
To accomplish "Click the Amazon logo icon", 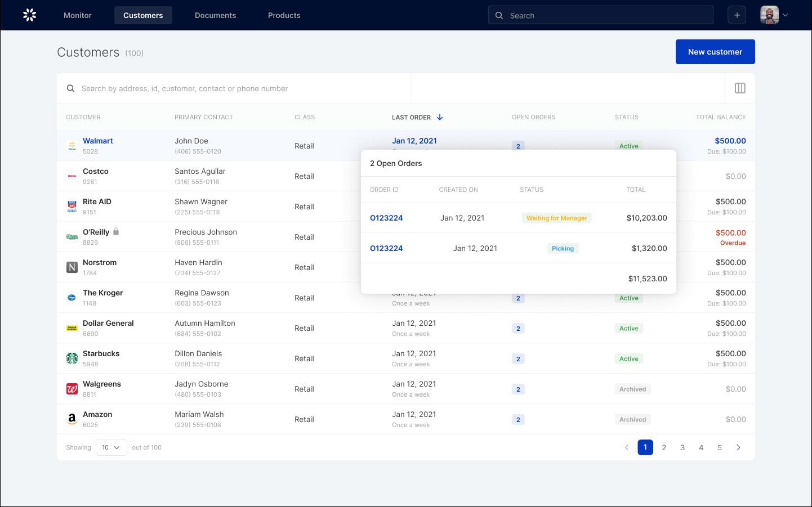I will coord(72,419).
